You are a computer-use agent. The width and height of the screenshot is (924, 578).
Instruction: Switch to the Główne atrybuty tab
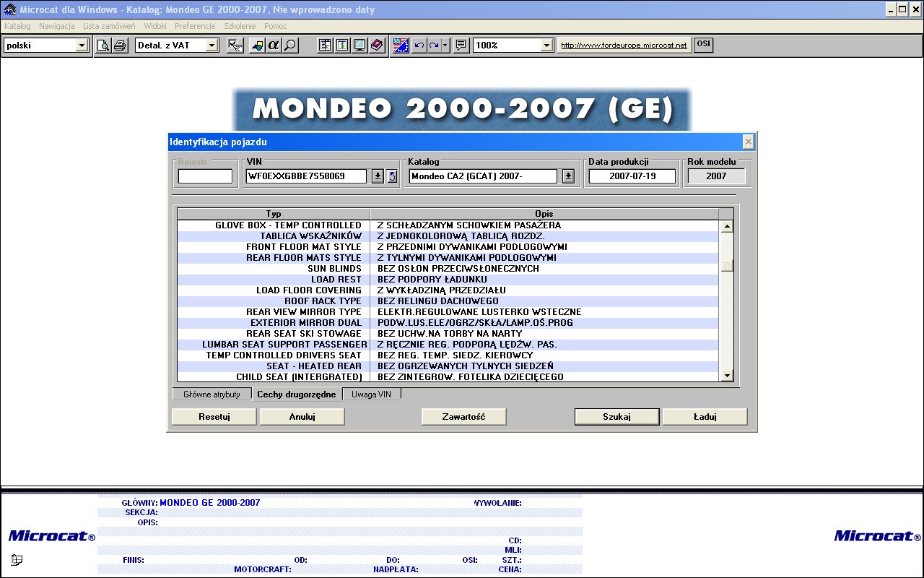click(x=212, y=394)
